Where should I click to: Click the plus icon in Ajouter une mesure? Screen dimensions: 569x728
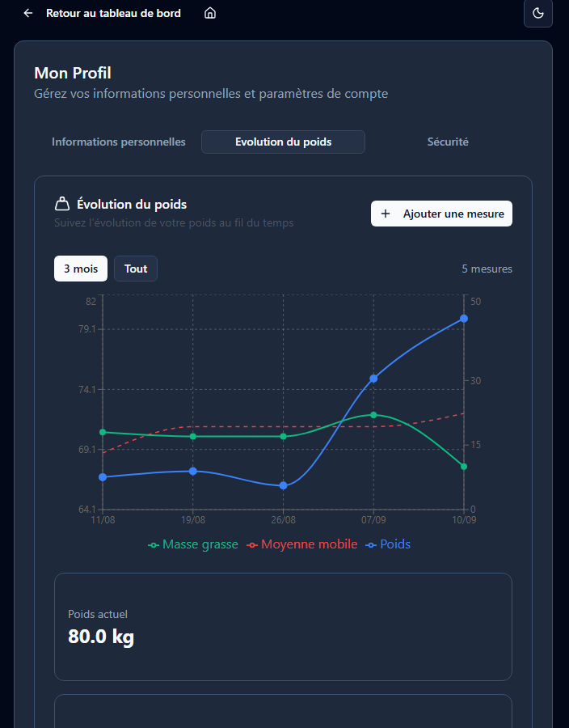pos(386,214)
